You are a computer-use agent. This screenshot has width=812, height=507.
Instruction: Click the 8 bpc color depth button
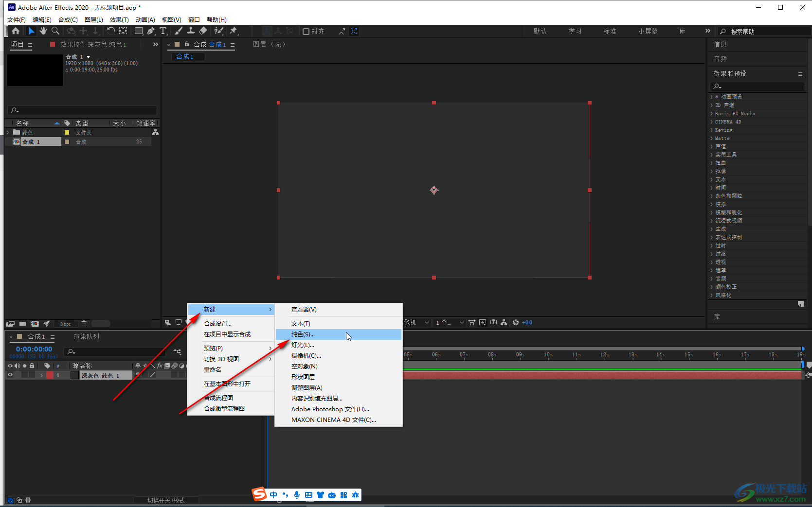coord(66,324)
